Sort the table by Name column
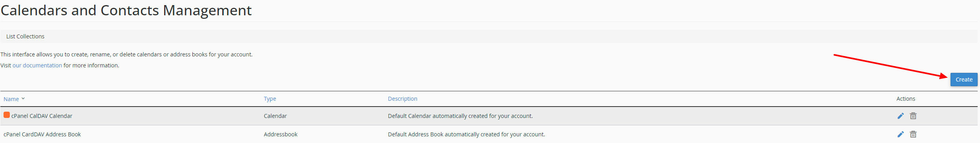The height and width of the screenshot is (143, 980). (11, 99)
